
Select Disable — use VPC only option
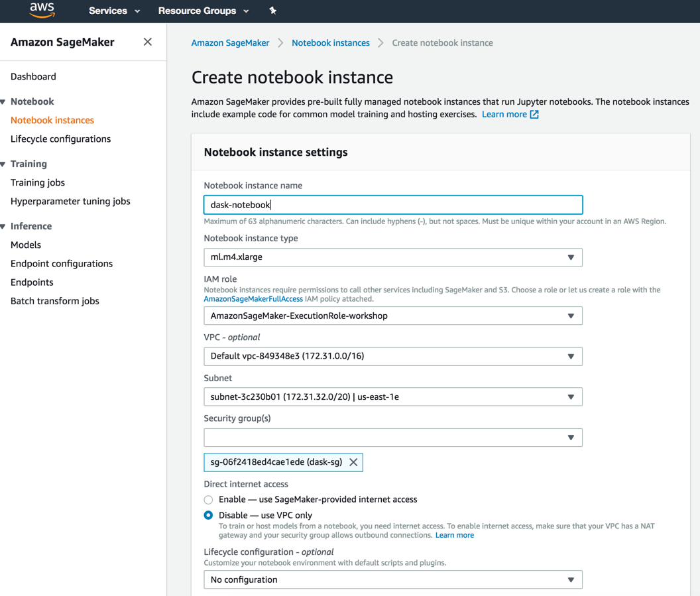click(x=209, y=515)
